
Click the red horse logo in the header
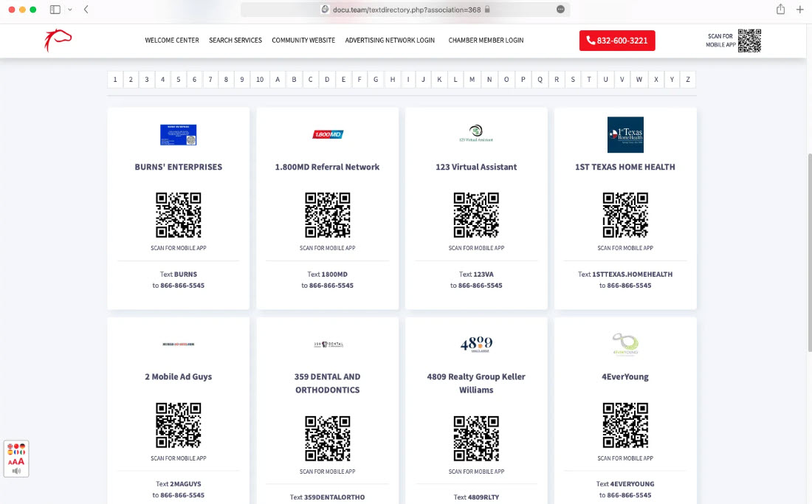click(x=58, y=41)
